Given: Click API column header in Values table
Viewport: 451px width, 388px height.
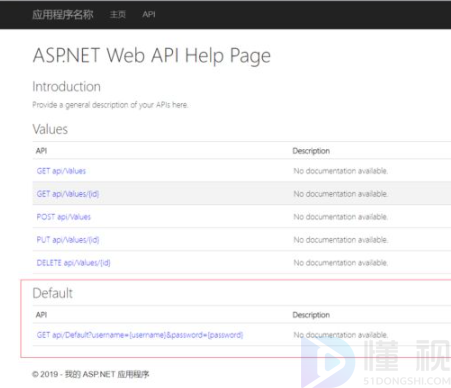Looking at the screenshot, I should [x=41, y=151].
